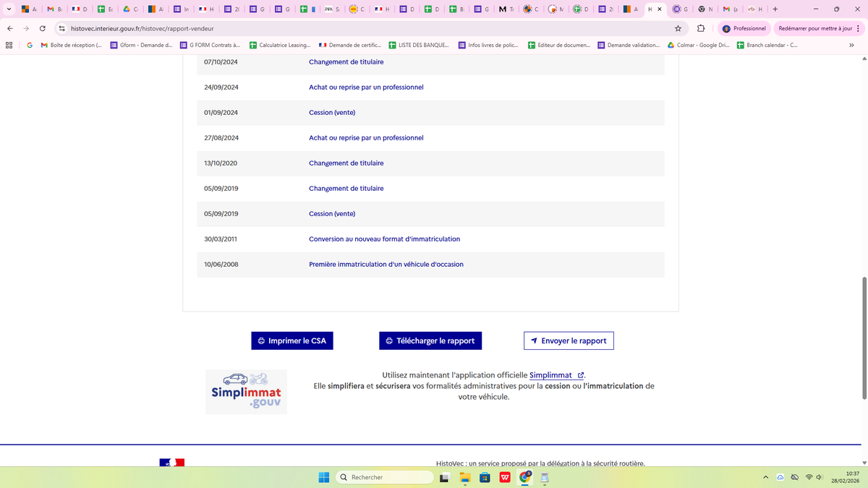Click the taskbar Rechercher search box
The height and width of the screenshot is (488, 868).
tap(385, 477)
